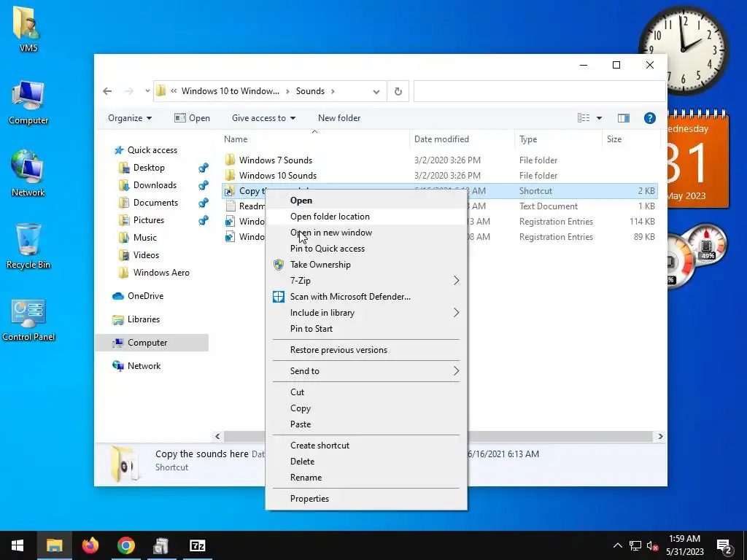Expand the 7-Zip submenu
747x560 pixels.
pos(366,281)
